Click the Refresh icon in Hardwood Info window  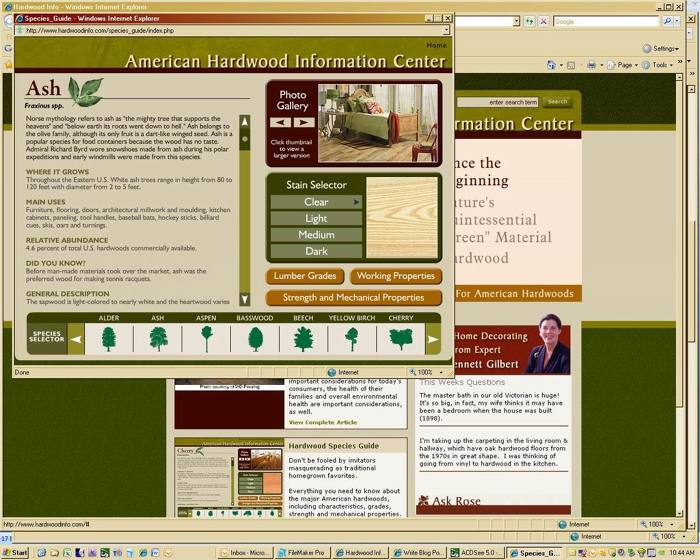click(529, 21)
